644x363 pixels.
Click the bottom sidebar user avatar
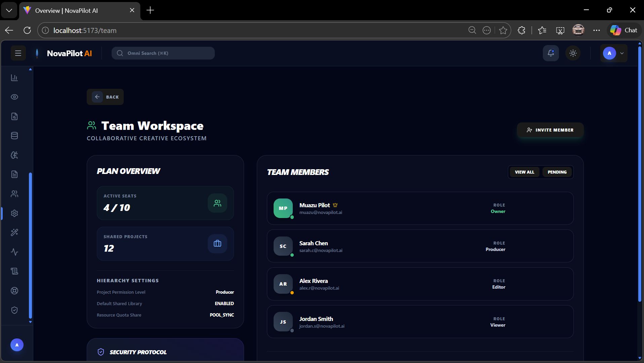click(x=17, y=345)
